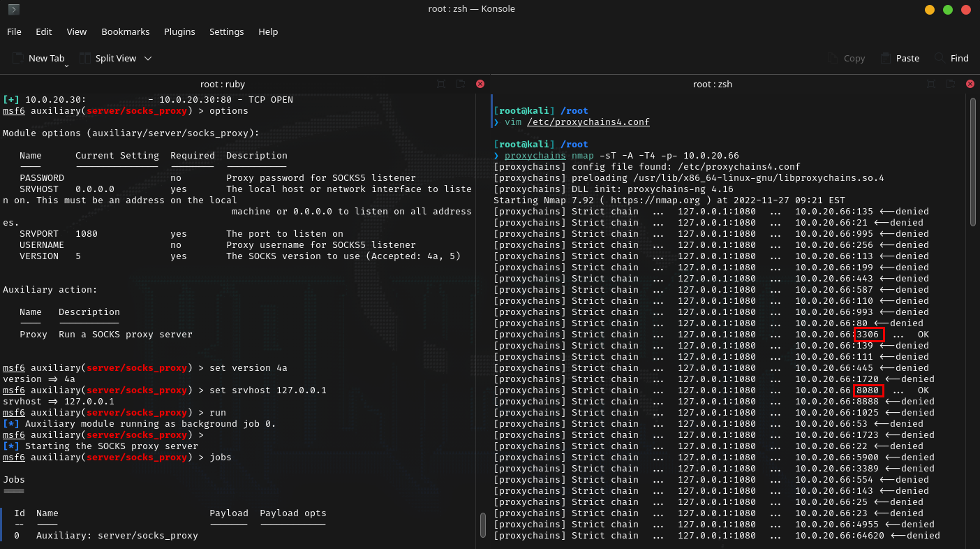The width and height of the screenshot is (980, 549).
Task: Click the SRVPORT 1080 option row
Action: pyautogui.click(x=181, y=234)
